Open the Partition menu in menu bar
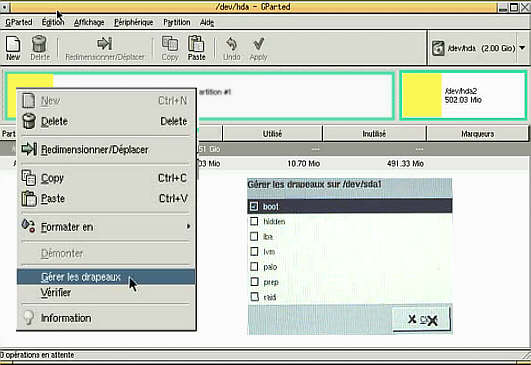This screenshot has height=365, width=531. tap(176, 22)
